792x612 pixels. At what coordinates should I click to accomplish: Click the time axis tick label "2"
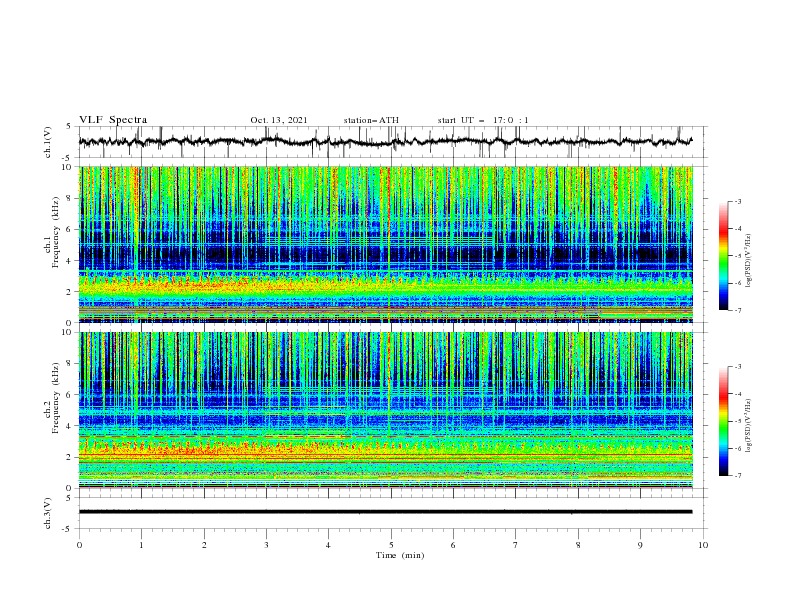[x=204, y=545]
